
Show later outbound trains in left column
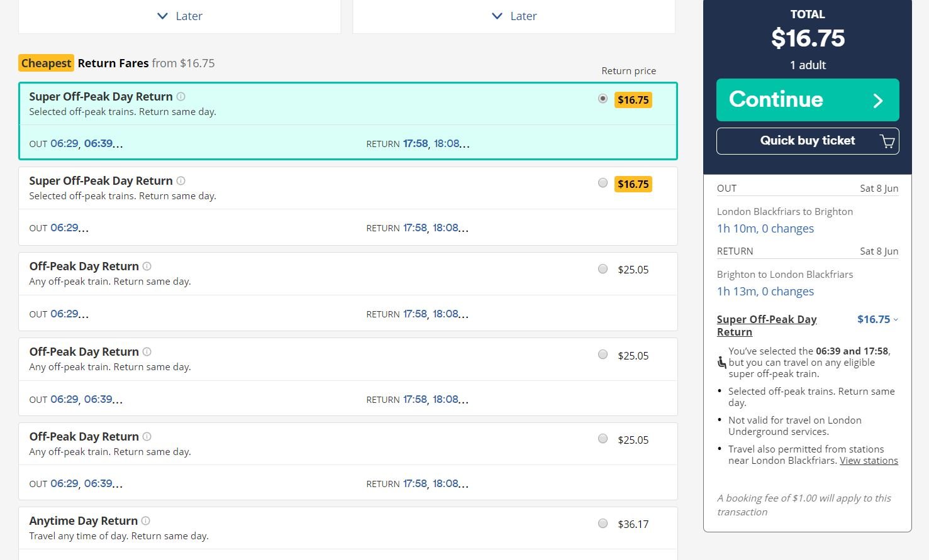click(x=180, y=16)
